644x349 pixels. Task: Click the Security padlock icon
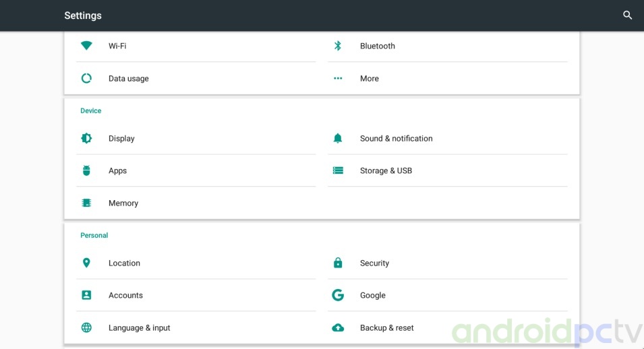pos(338,263)
